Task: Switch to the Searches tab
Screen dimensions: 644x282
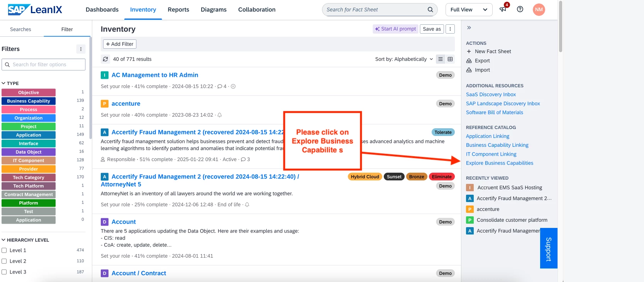Action: coord(20,29)
